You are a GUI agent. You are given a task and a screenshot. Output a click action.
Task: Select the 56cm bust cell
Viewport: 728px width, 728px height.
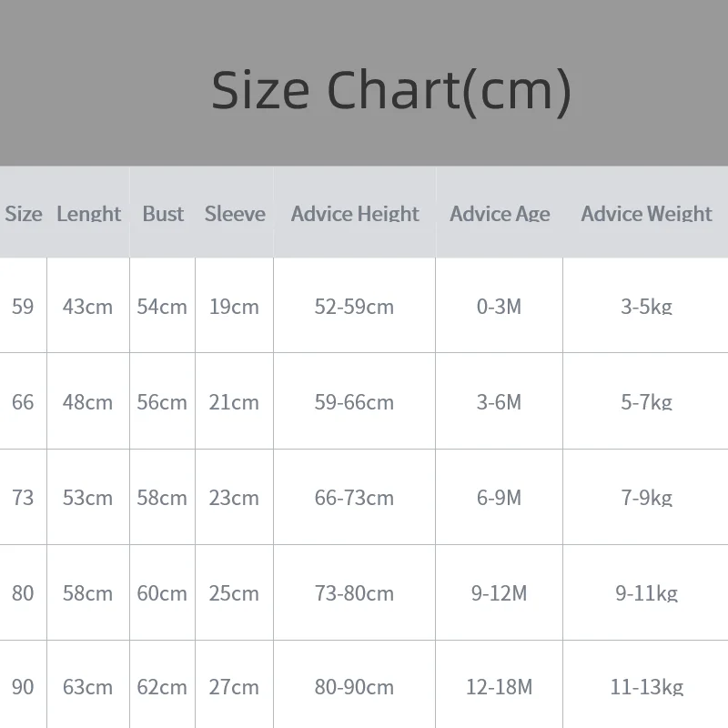pyautogui.click(x=162, y=402)
